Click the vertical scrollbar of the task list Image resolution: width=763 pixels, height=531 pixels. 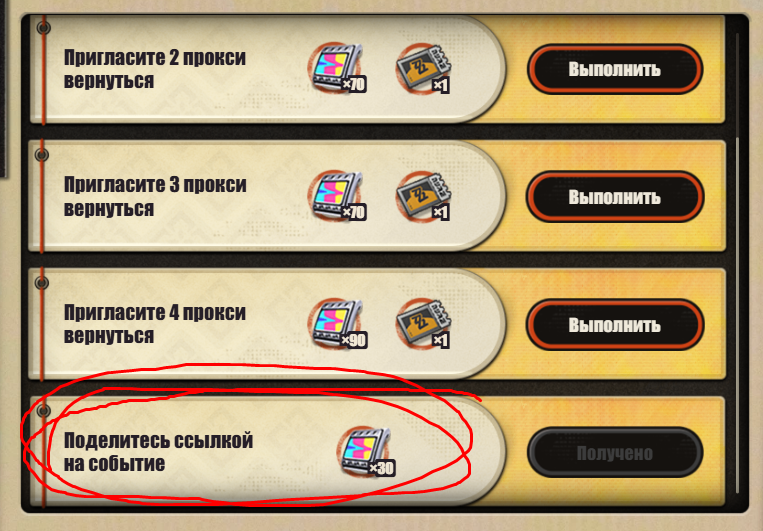[737, 263]
